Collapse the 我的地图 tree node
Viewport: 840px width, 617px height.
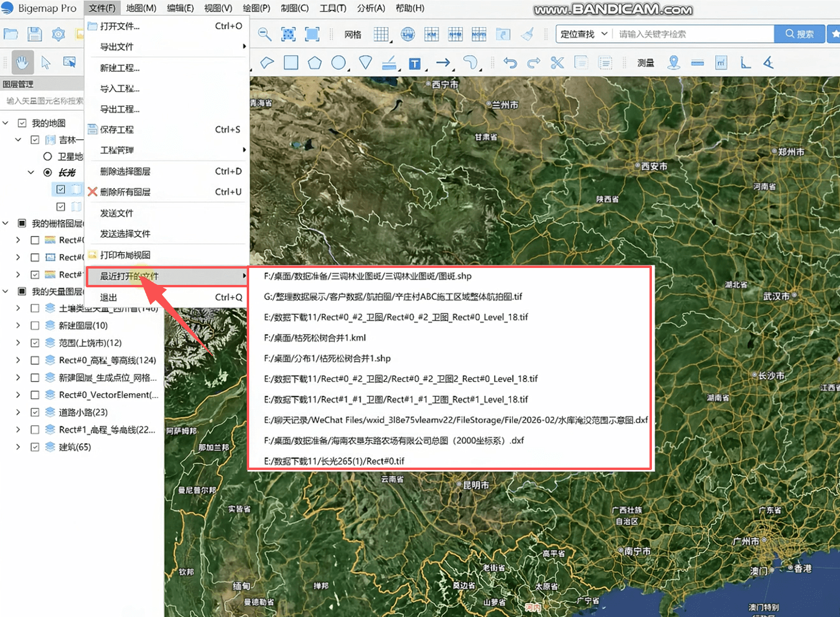point(5,123)
